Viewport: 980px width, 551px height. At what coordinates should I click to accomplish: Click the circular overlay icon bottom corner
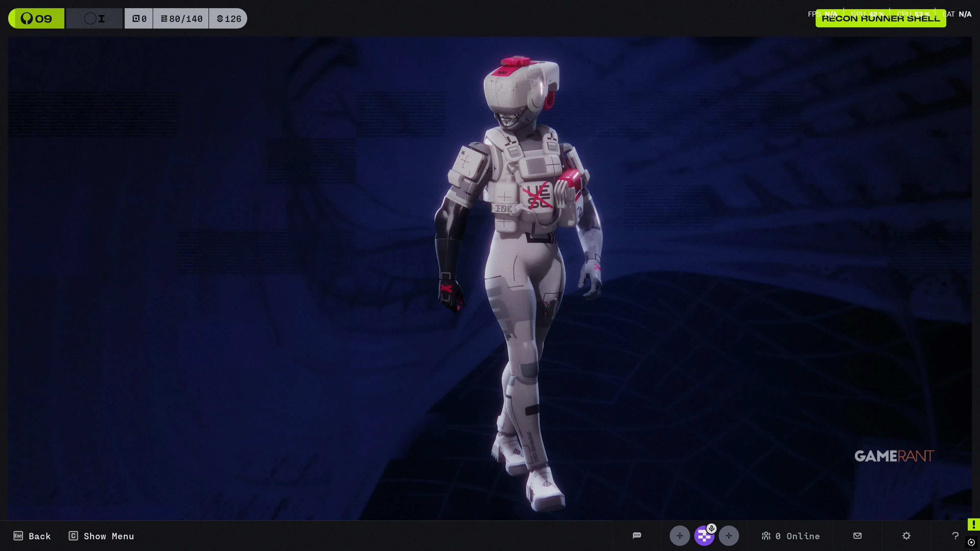pyautogui.click(x=971, y=542)
